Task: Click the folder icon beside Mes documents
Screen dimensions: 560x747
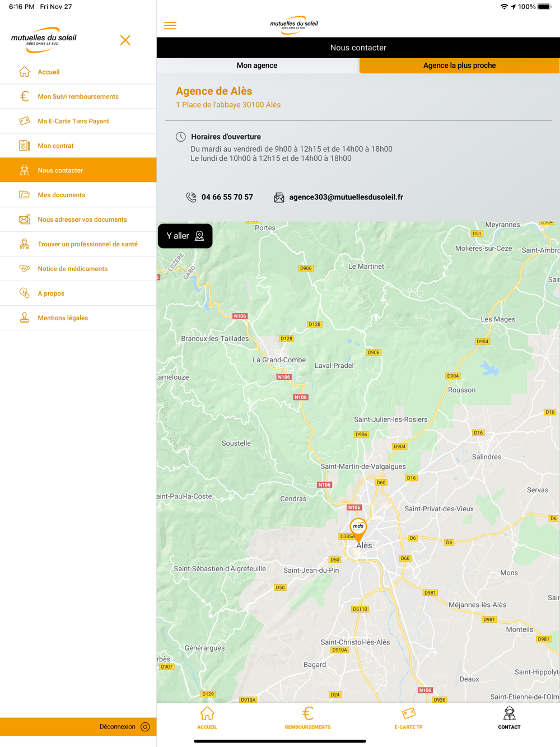Action: point(24,195)
